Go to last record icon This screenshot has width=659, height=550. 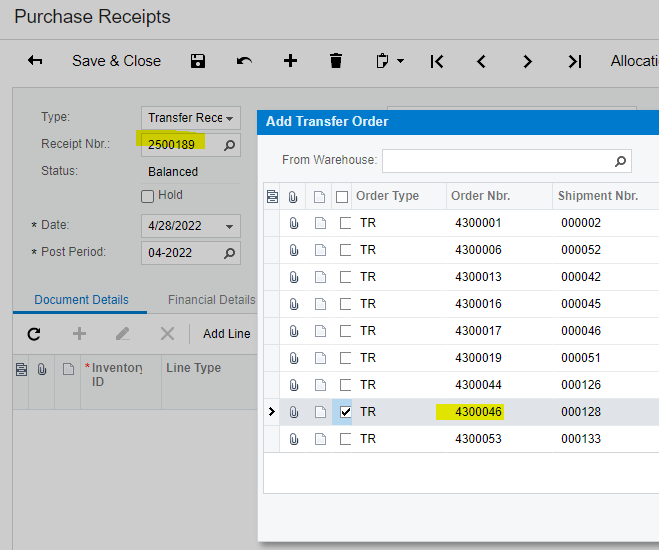(x=575, y=61)
